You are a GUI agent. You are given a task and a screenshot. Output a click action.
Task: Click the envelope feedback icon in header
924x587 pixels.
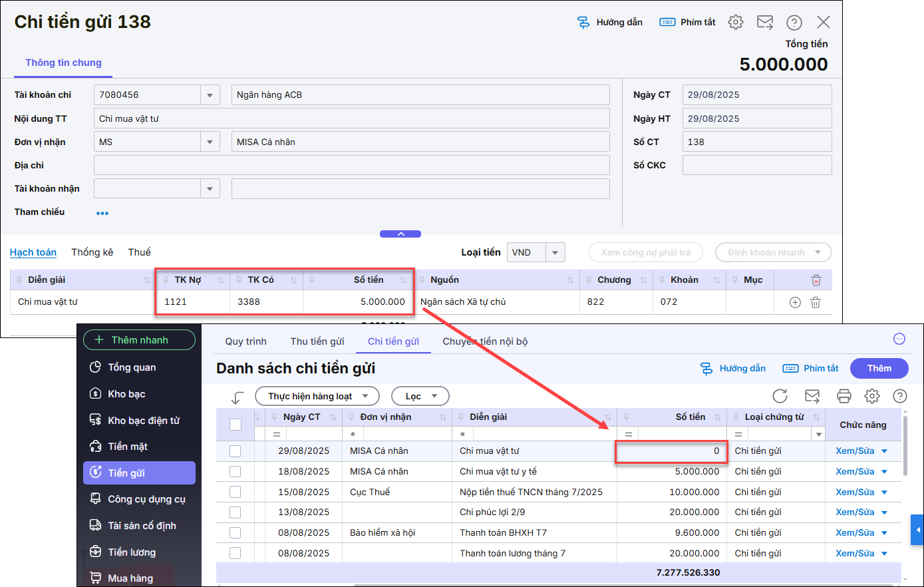pos(765,22)
